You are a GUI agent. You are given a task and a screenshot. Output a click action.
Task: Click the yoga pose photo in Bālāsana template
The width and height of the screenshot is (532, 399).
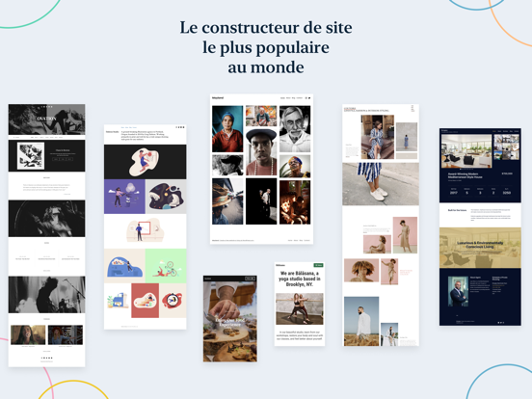299,309
